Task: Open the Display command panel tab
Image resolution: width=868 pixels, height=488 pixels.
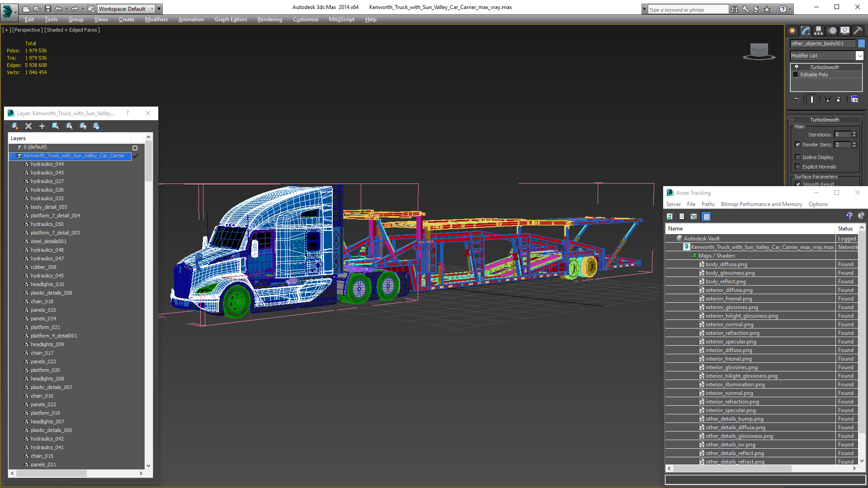Action: coord(845,31)
